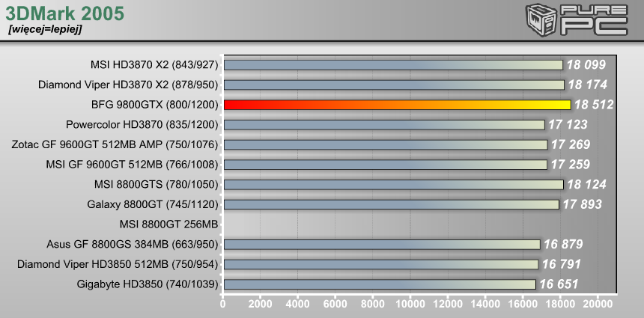Click the axis label 6000
Screen dimensions: 644x318
click(x=335, y=304)
